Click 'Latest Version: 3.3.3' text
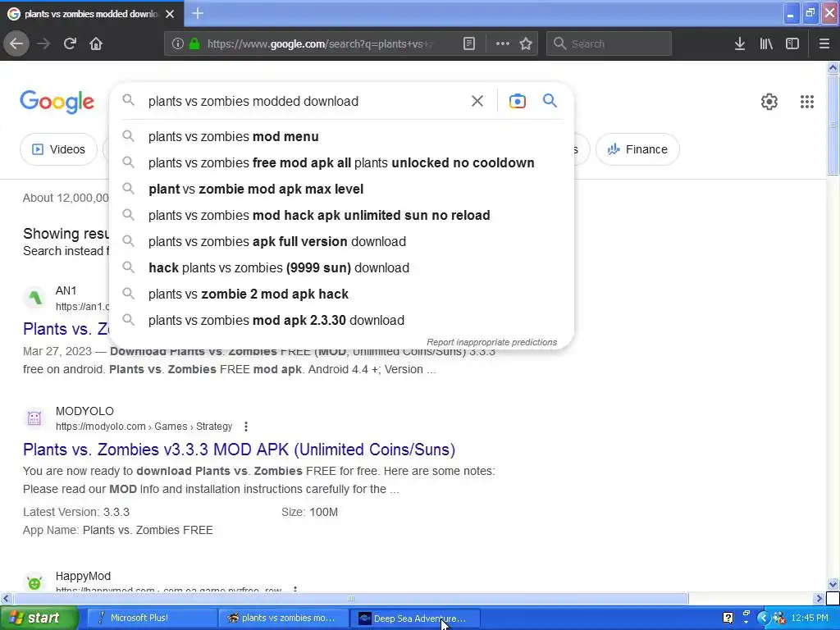 tap(76, 512)
